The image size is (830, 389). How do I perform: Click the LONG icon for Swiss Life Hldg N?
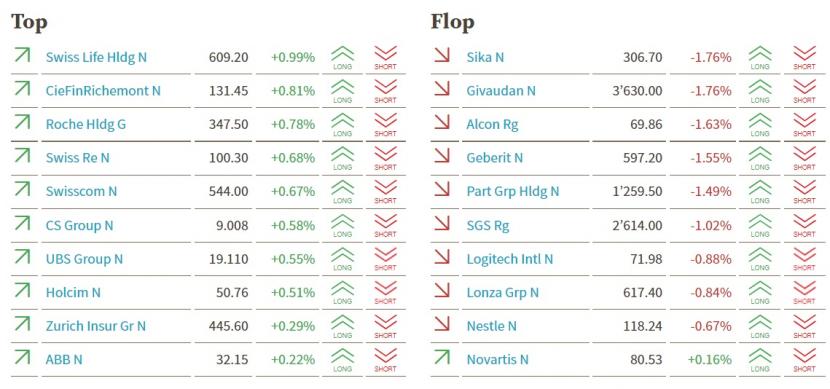342,58
